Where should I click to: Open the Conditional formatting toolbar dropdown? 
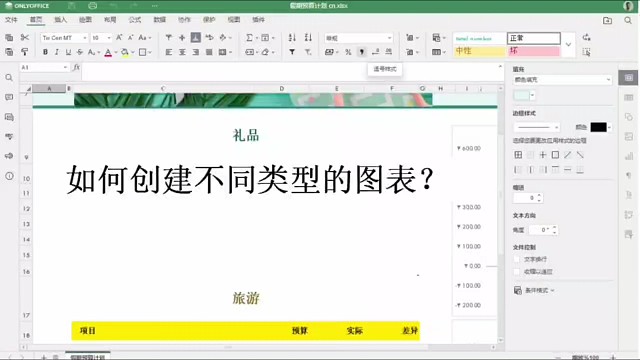pos(438,38)
